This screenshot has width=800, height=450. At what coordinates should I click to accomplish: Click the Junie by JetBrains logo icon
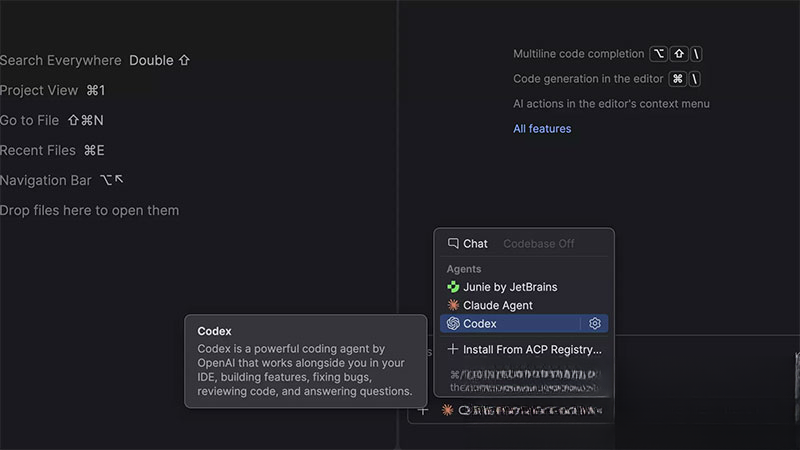453,287
